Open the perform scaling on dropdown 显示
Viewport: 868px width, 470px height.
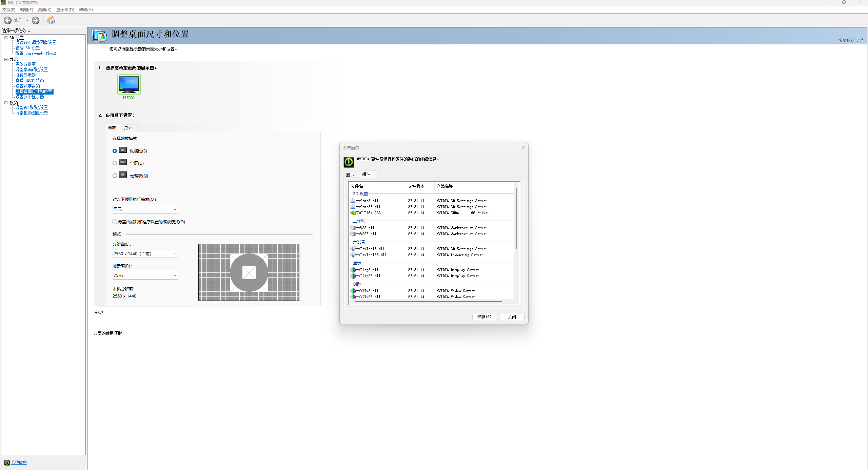pos(145,209)
